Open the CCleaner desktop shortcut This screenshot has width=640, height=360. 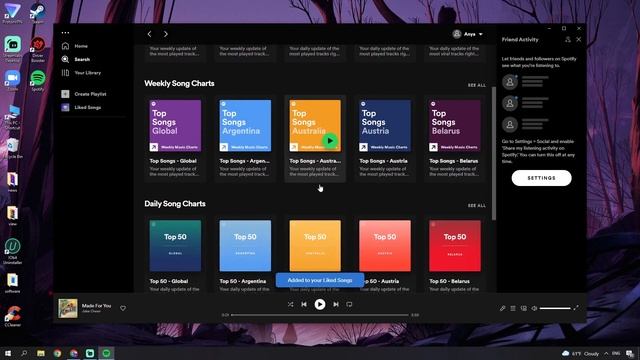[x=13, y=317]
